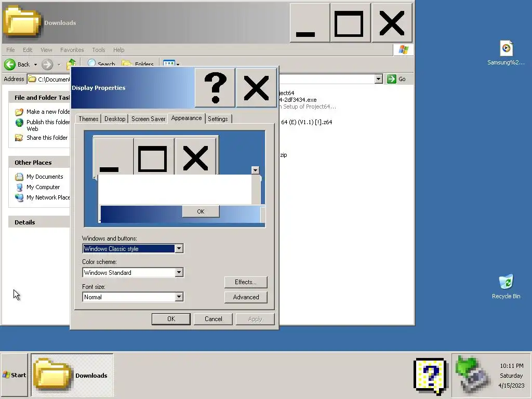Screen dimensions: 532x399
Task: Click the Back arrow in Downloads window
Action: point(10,64)
